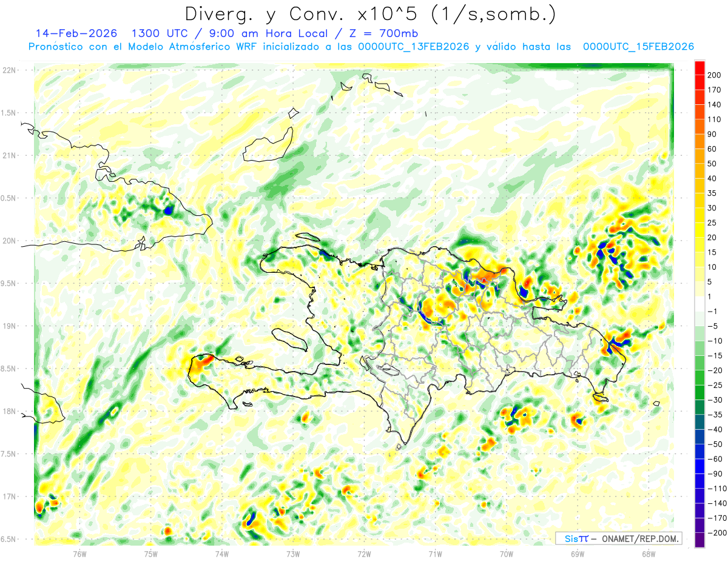Image resolution: width=728 pixels, height=562 pixels.
Task: Click the '20N' latitude label
Action: [x=8, y=241]
